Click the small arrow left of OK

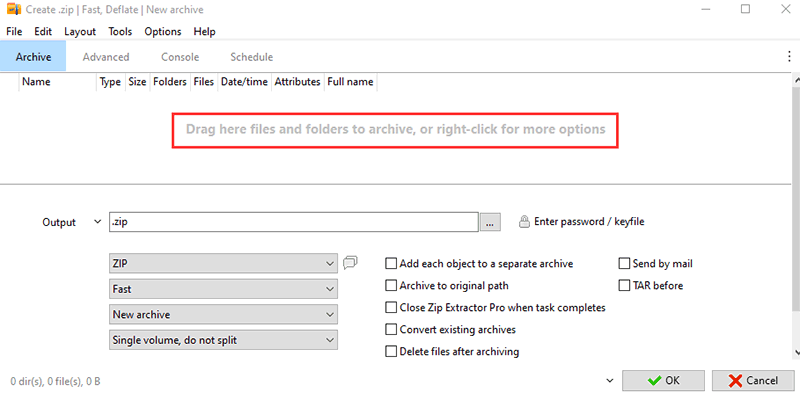(609, 381)
